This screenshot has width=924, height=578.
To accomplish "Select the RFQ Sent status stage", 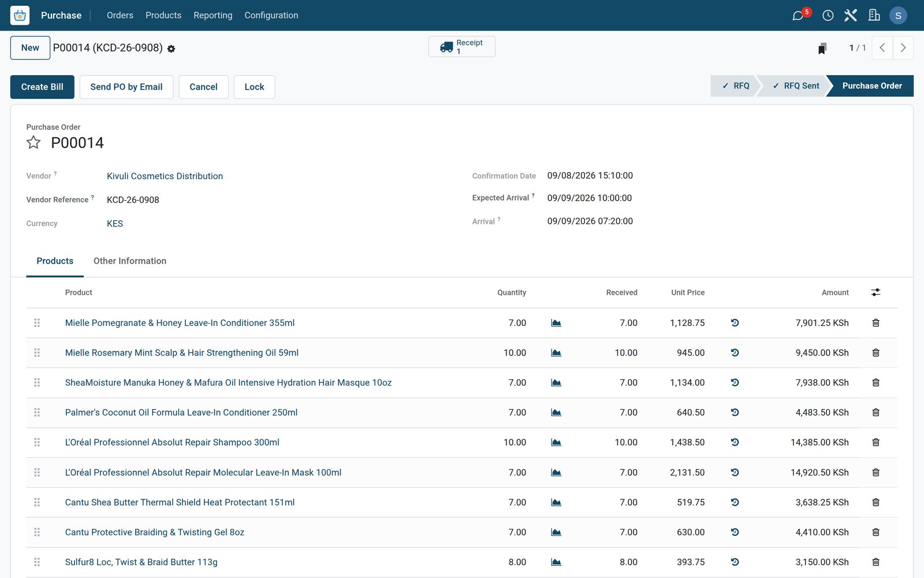I will (x=796, y=86).
